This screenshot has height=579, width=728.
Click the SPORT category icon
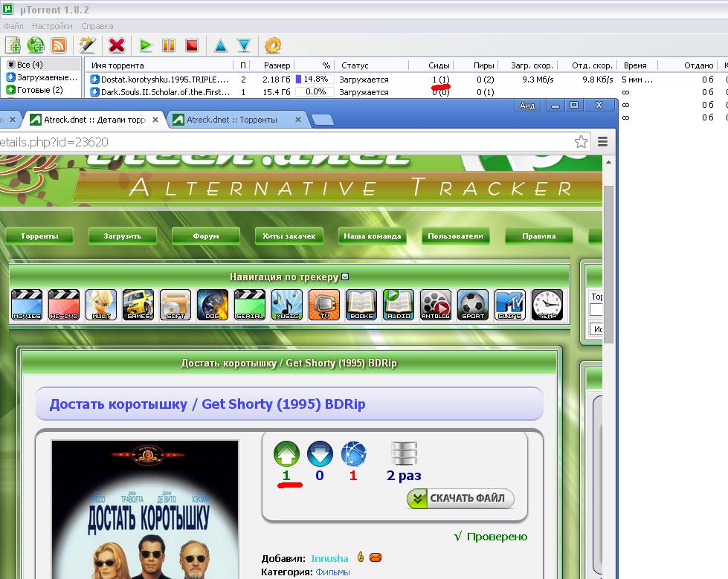pyautogui.click(x=473, y=305)
